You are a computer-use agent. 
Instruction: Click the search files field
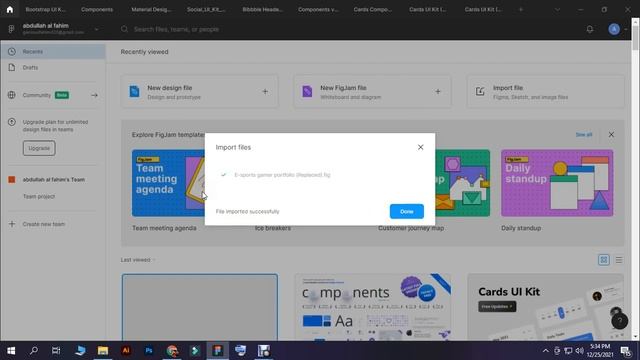point(176,29)
